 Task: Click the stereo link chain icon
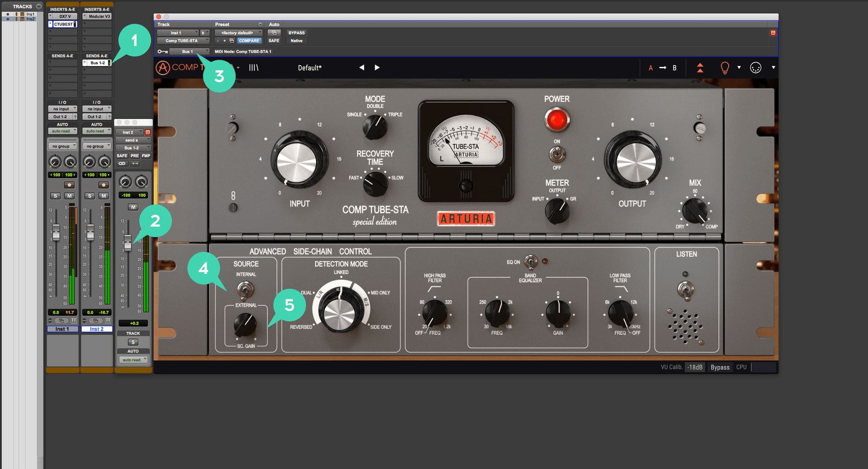click(x=122, y=163)
